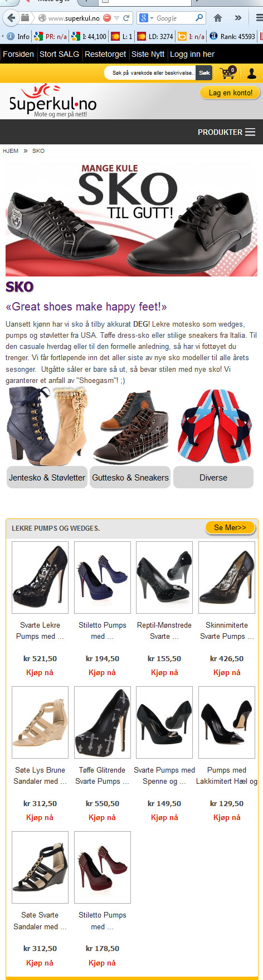
Task: Go to the Restetorget menu item
Action: (x=105, y=54)
